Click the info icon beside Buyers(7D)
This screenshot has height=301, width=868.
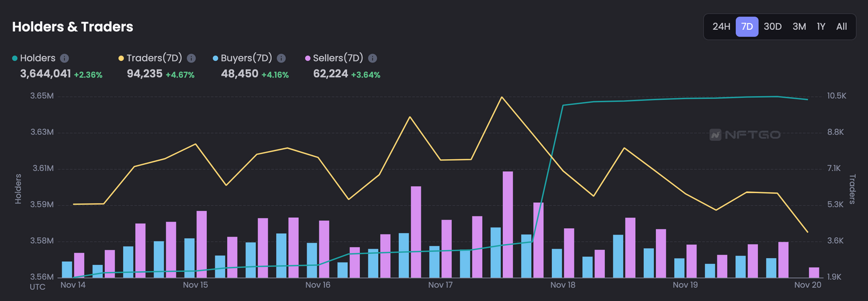[x=281, y=58]
